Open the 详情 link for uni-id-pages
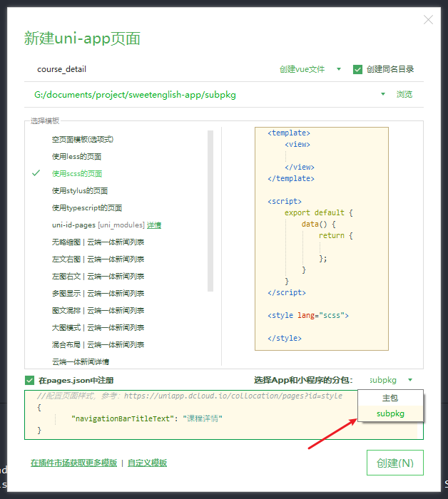448x499 pixels. point(154,225)
